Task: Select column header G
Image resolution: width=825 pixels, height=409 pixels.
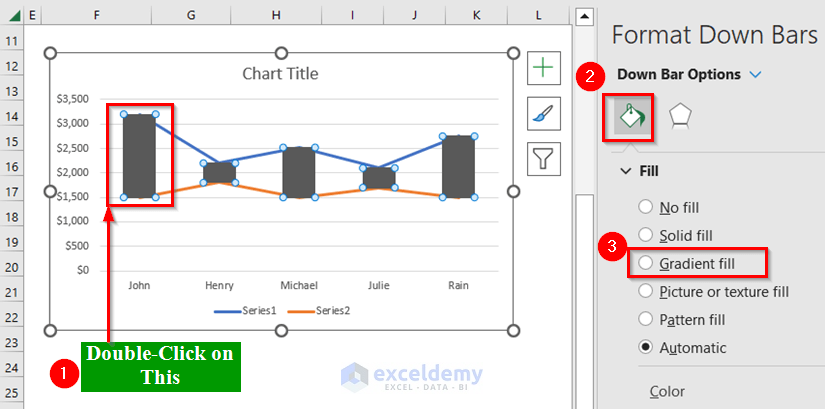Action: [191, 15]
